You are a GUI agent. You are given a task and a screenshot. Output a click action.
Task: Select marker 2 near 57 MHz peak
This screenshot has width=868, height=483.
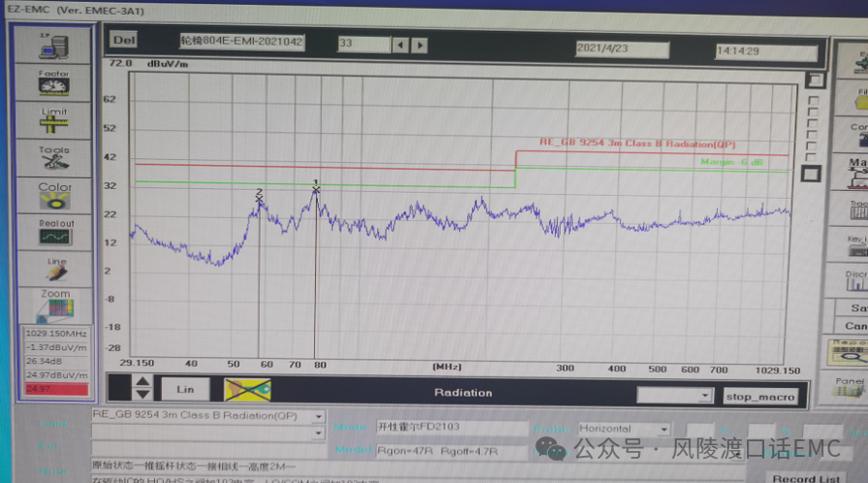[259, 197]
